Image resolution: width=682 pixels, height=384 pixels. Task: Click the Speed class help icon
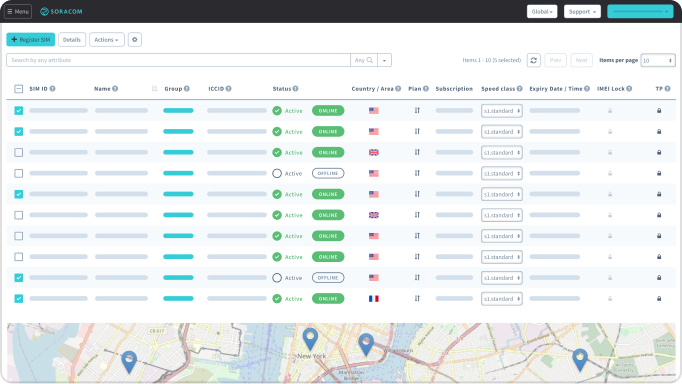(519, 89)
